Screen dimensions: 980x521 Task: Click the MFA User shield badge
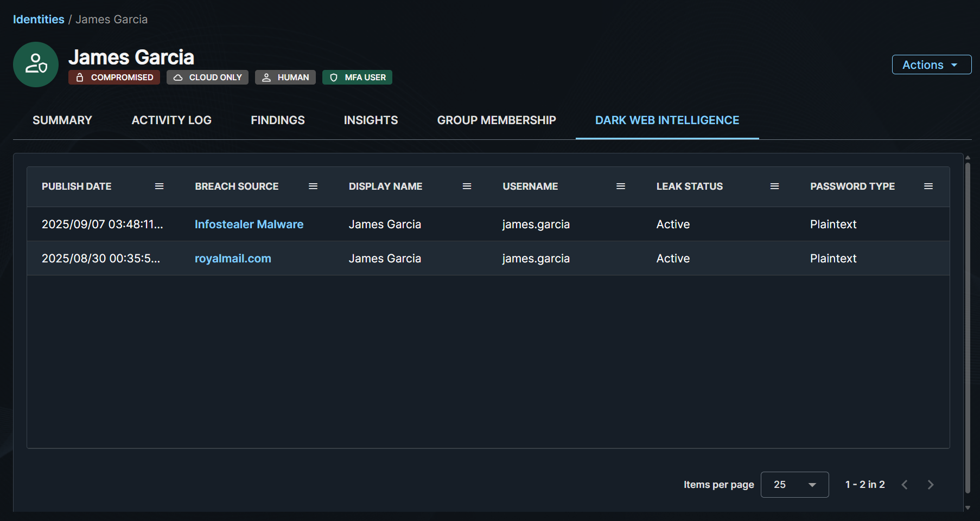[x=357, y=78]
